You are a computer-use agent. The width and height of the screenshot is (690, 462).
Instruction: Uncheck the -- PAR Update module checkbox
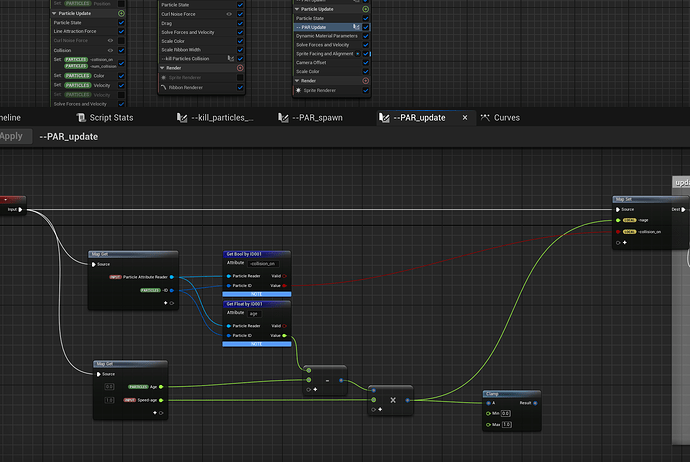coord(366,27)
